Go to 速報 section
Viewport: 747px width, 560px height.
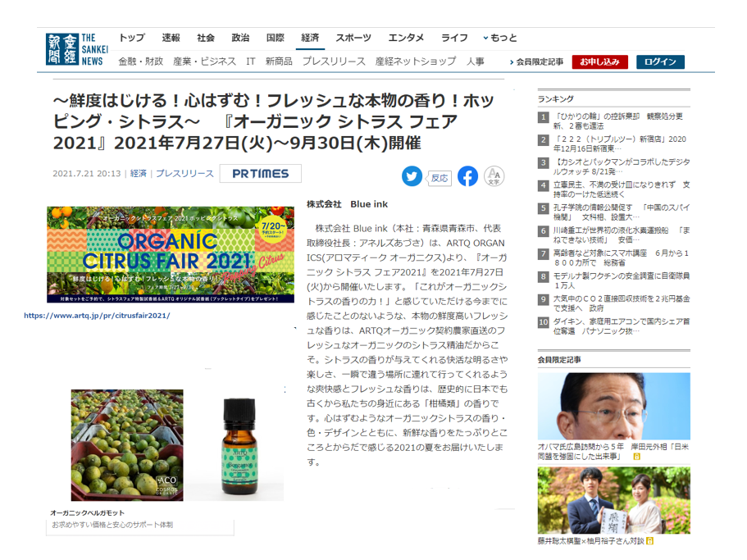coord(171,38)
